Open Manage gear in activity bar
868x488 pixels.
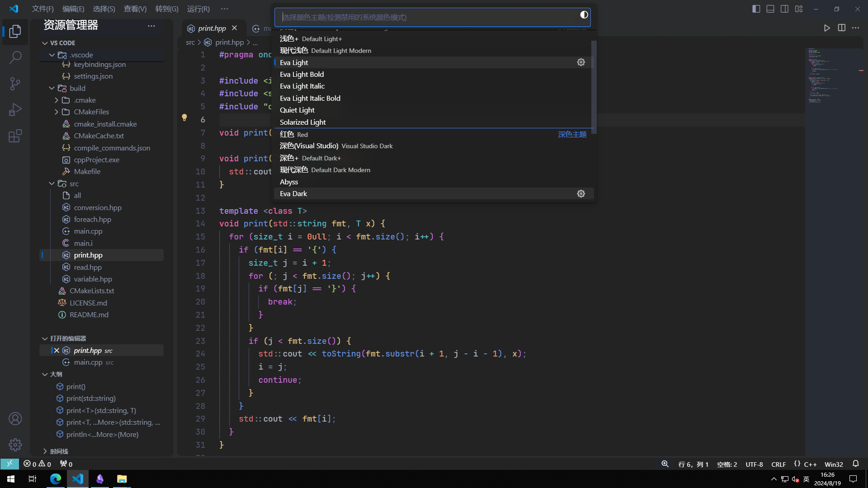click(15, 445)
